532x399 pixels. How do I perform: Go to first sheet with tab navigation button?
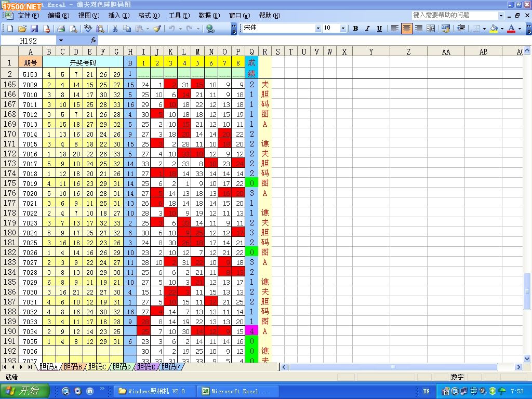pos(4,367)
